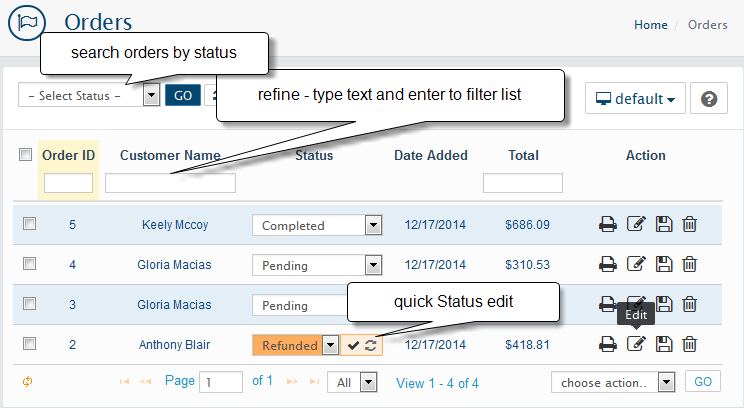Change Keely Mccoy's Completed status dropdown
744x408 pixels.
click(x=317, y=225)
